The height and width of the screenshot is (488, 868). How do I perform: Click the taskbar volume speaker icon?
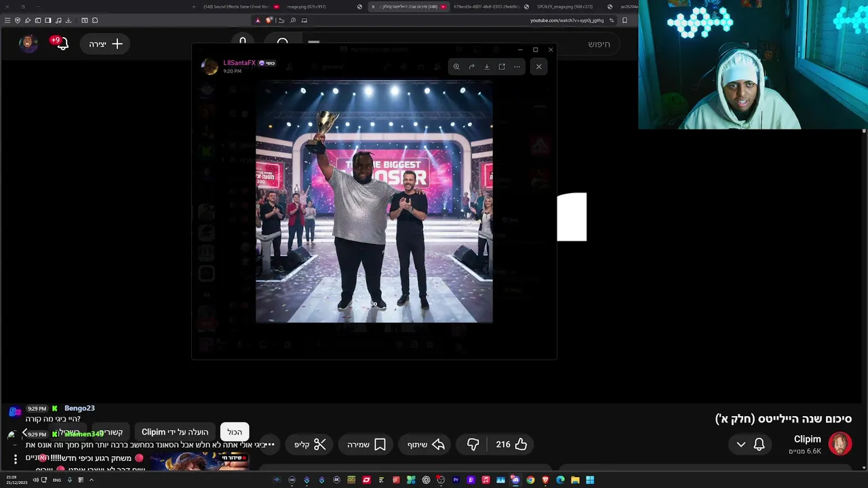(35, 480)
